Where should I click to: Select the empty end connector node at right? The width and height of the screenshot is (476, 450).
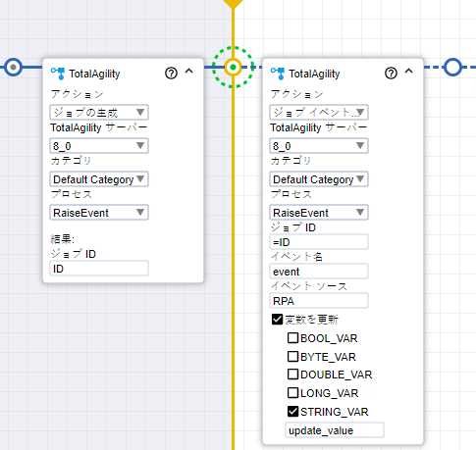452,67
